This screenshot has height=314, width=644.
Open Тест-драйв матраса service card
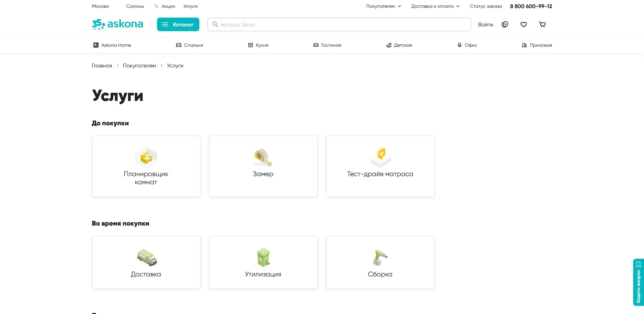[x=380, y=166]
